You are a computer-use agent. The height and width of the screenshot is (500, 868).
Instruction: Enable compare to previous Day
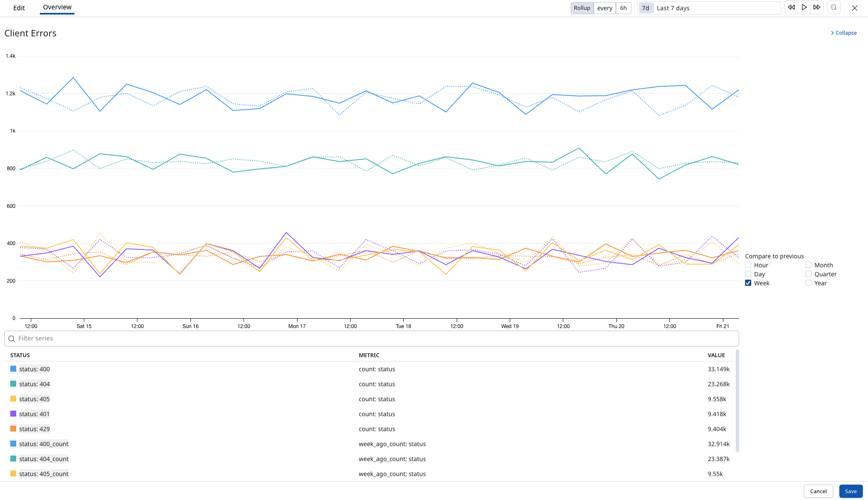tap(748, 274)
